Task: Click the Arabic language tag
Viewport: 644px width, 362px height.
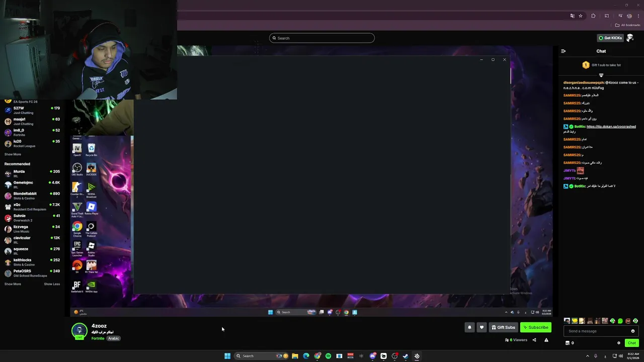Action: (114, 338)
